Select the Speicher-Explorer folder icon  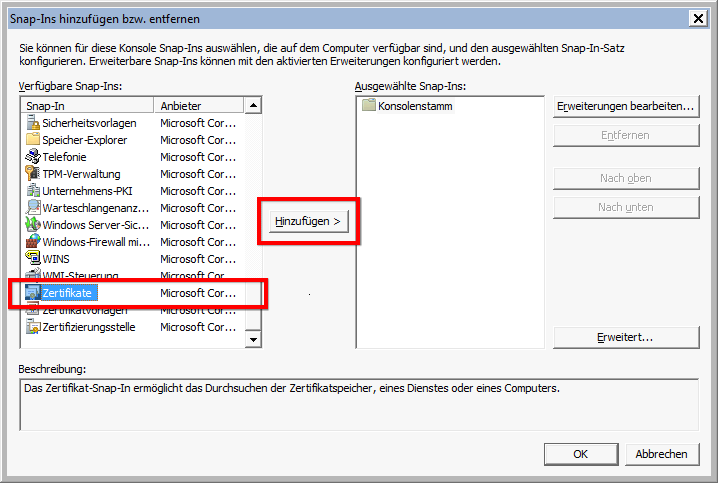(x=32, y=140)
